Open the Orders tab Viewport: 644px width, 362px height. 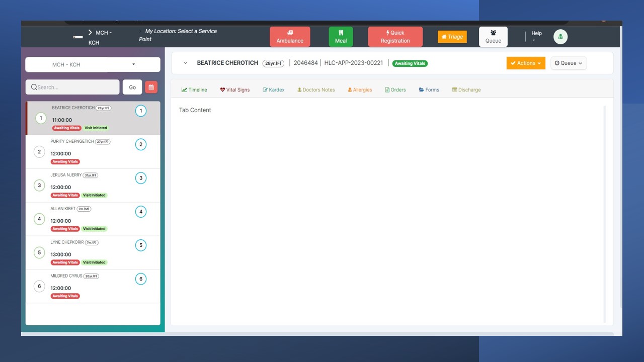point(395,90)
